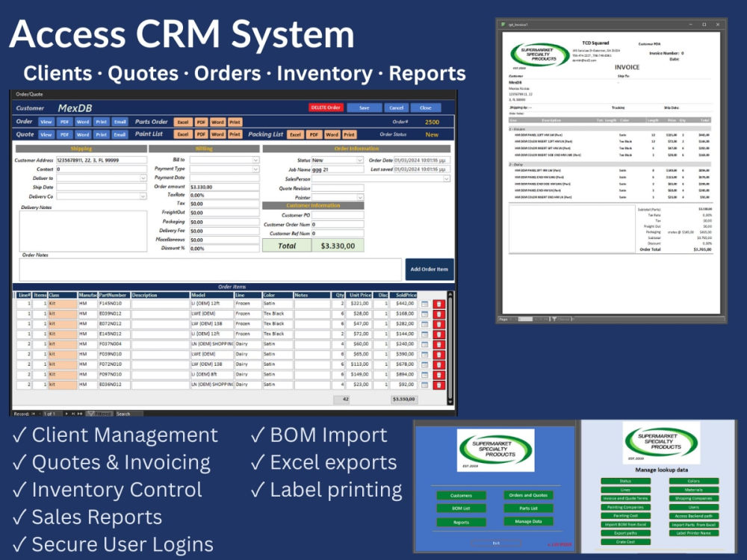Open Reports from the main menu
Image resolution: width=747 pixels, height=560 pixels.
pos(461,523)
